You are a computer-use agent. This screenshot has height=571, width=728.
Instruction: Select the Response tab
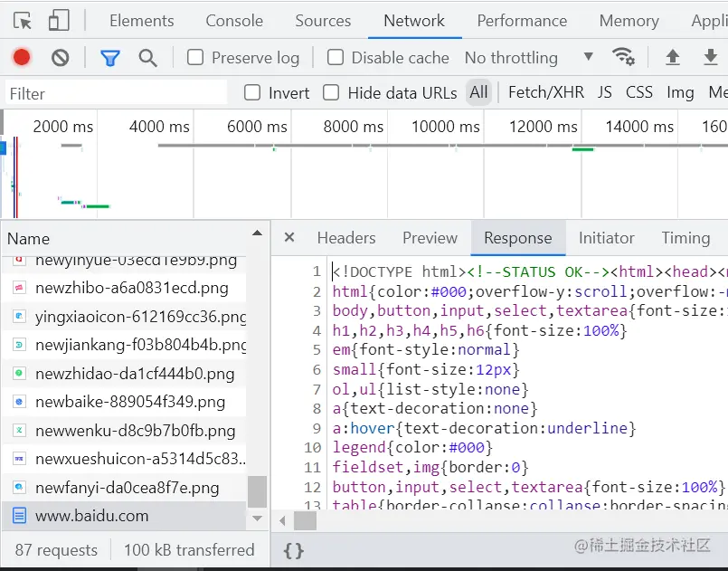[x=517, y=238]
